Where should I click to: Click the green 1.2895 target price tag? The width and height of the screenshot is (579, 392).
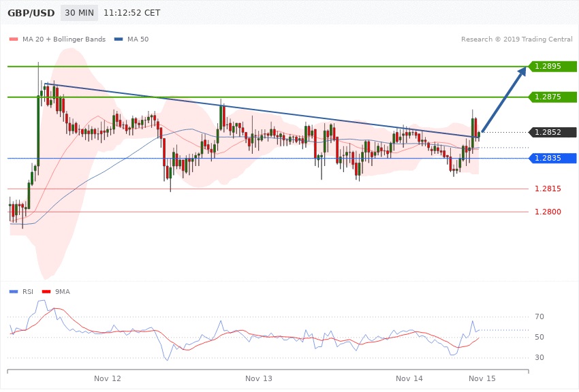[552, 66]
